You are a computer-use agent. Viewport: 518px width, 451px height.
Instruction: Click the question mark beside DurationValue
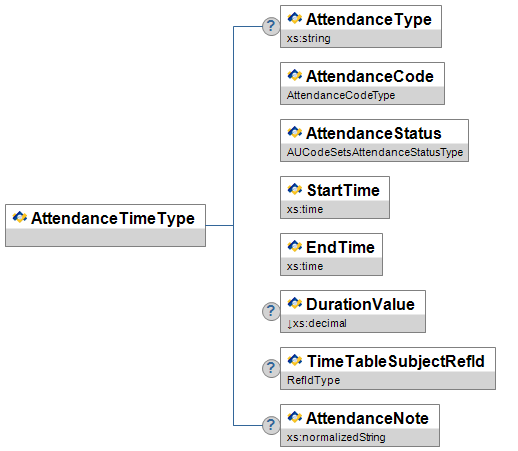271,311
